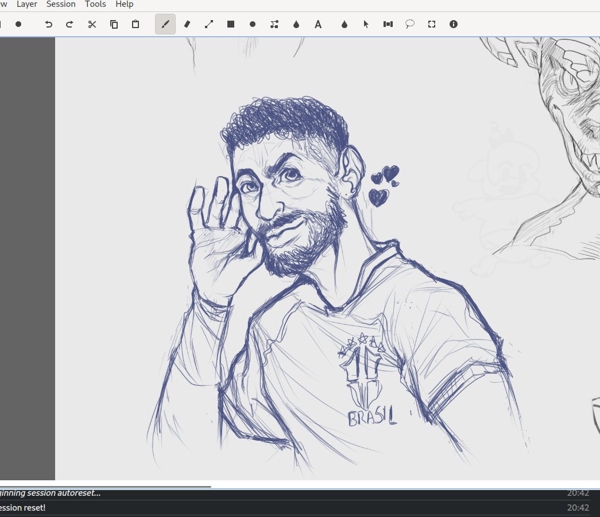Select the text 'A' annotation tool
This screenshot has height=517, width=600.
click(x=318, y=24)
